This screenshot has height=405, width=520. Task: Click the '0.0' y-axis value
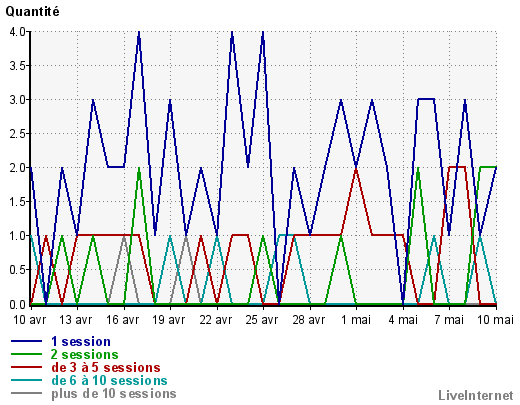click(x=18, y=304)
